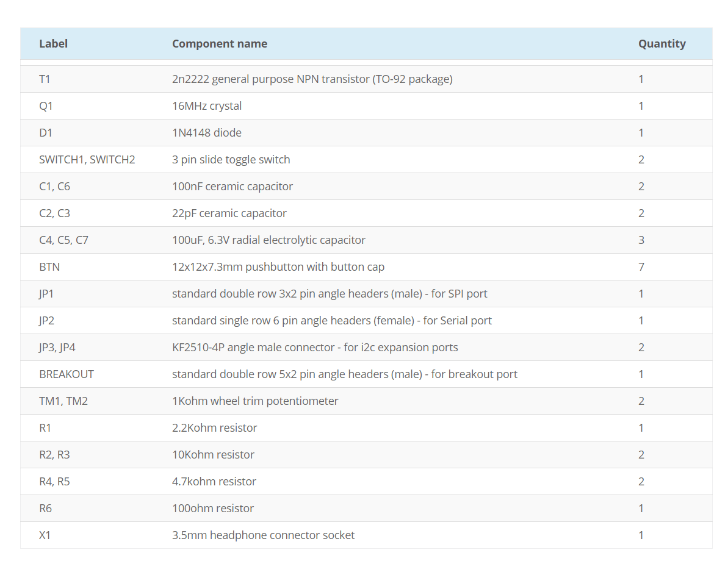The image size is (728, 575).
Task: Select the 'JP3, JP4' label cell
Action: click(57, 348)
